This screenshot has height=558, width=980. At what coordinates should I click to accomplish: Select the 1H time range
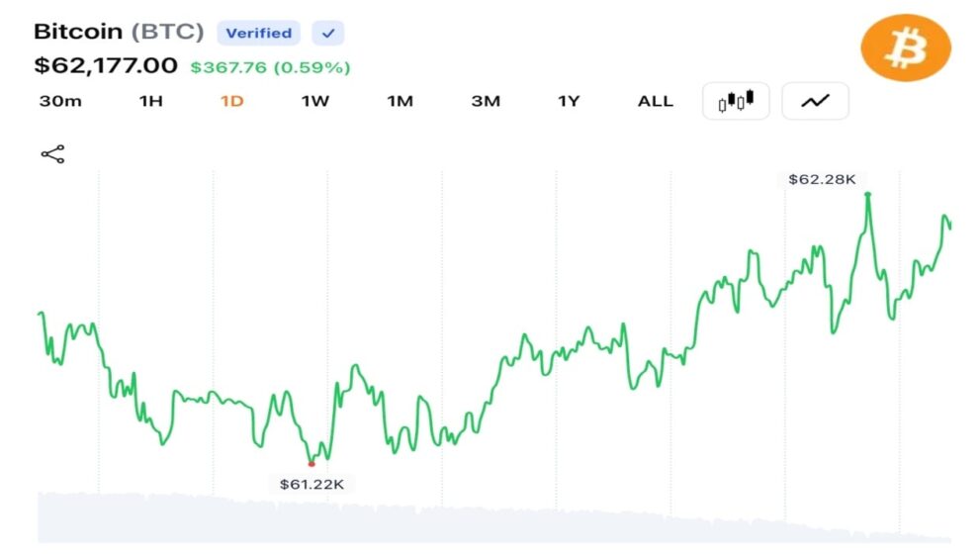coord(150,101)
